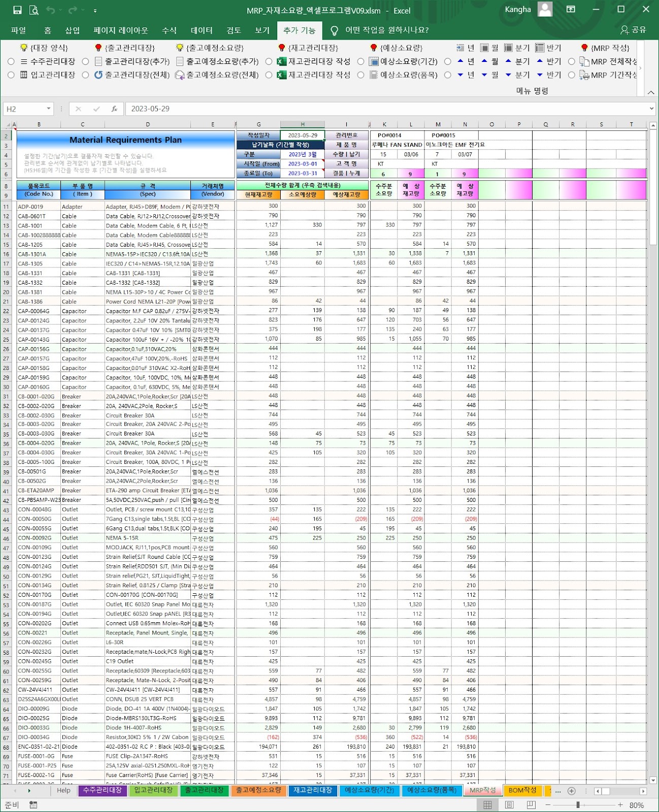Click the 반기 calendar icon in the ribbon top row

coord(540,48)
